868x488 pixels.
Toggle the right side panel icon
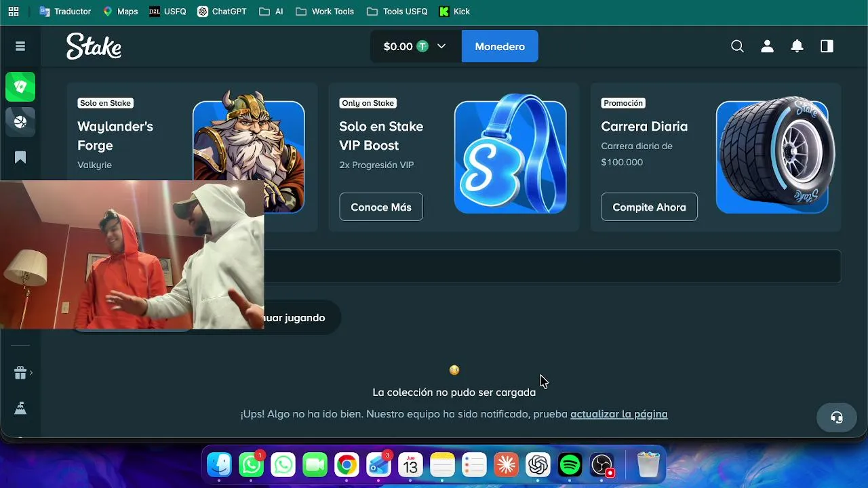[x=827, y=46]
